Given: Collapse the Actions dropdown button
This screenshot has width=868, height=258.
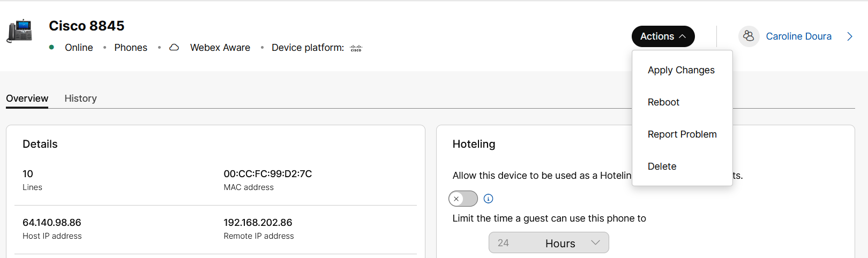Looking at the screenshot, I should click(663, 36).
